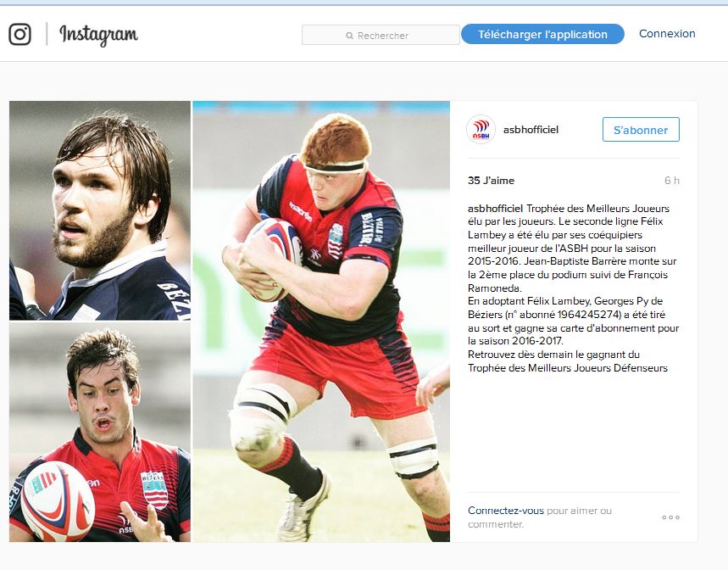Open the bearded player photo
The image size is (728, 570).
pyautogui.click(x=100, y=210)
